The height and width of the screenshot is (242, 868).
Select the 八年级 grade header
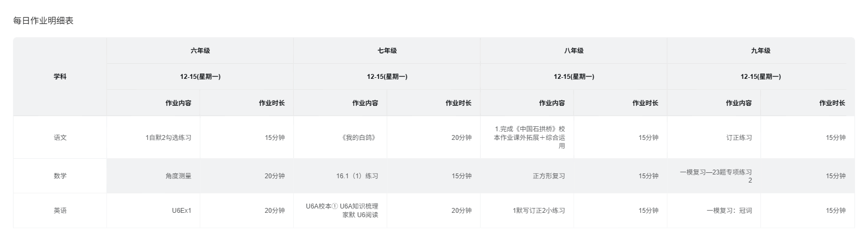tap(574, 51)
